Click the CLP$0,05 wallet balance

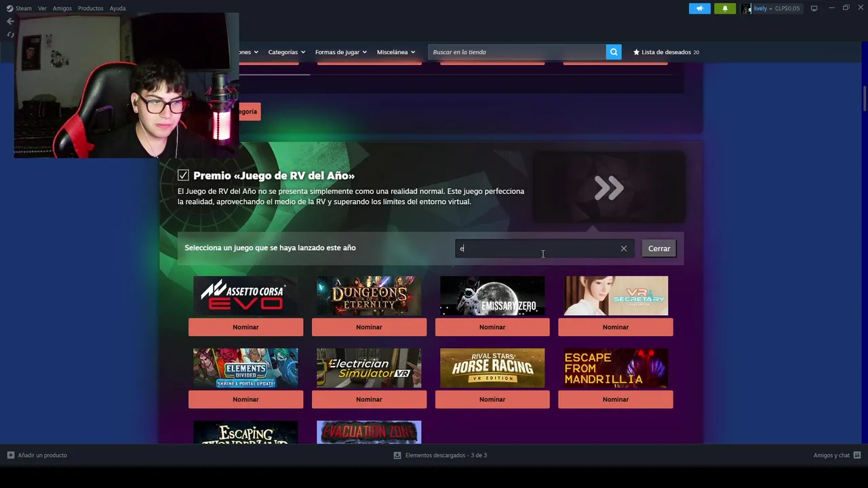(787, 8)
